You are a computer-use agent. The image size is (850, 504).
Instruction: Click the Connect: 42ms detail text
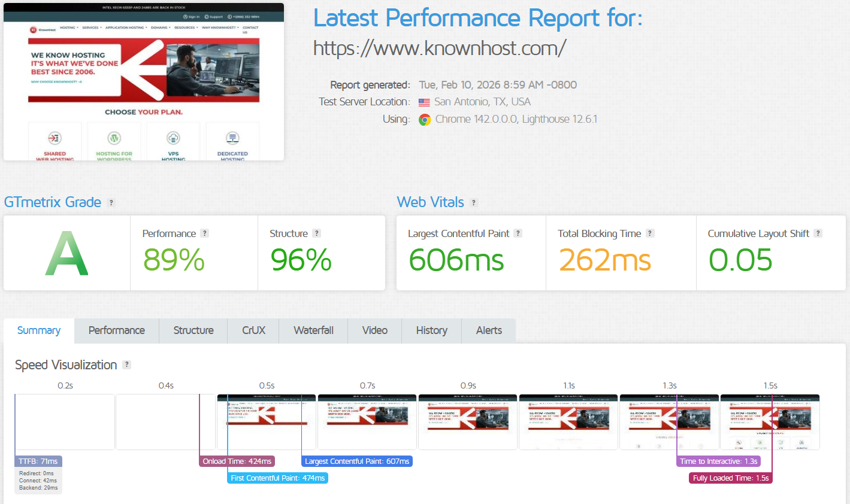(38, 481)
